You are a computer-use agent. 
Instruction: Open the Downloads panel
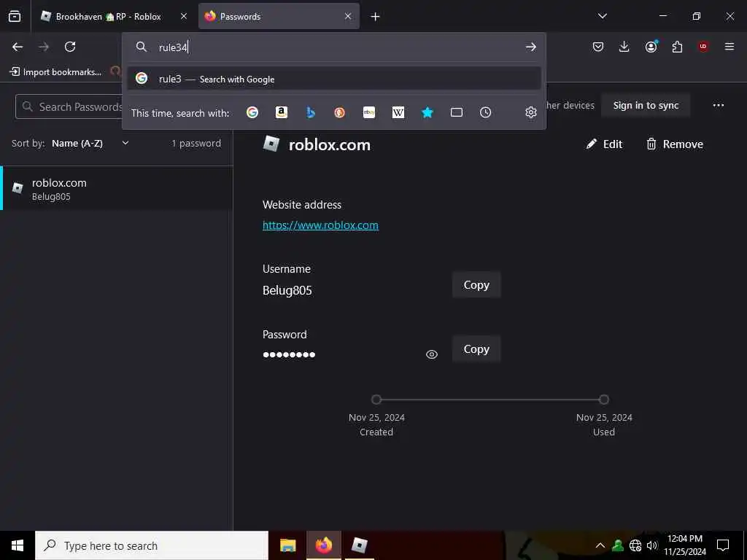click(x=624, y=47)
